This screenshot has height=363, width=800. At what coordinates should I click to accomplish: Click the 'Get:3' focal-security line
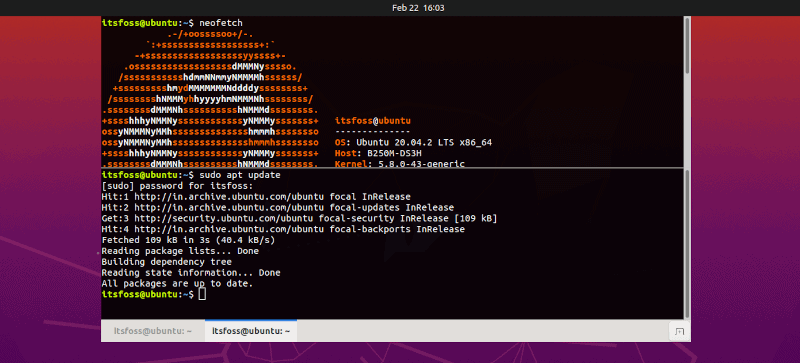299,219
